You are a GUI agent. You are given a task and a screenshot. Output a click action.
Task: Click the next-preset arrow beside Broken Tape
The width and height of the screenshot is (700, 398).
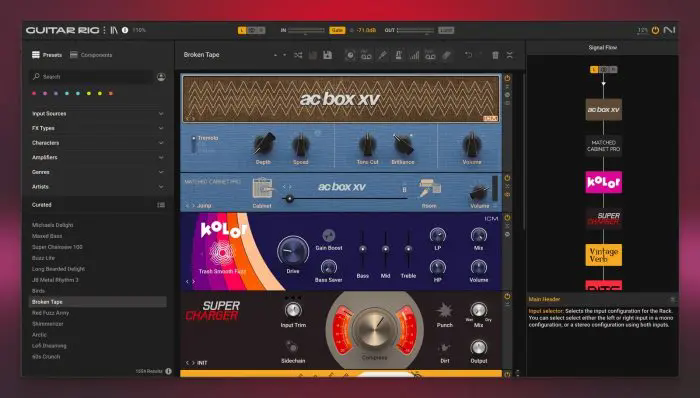click(284, 55)
